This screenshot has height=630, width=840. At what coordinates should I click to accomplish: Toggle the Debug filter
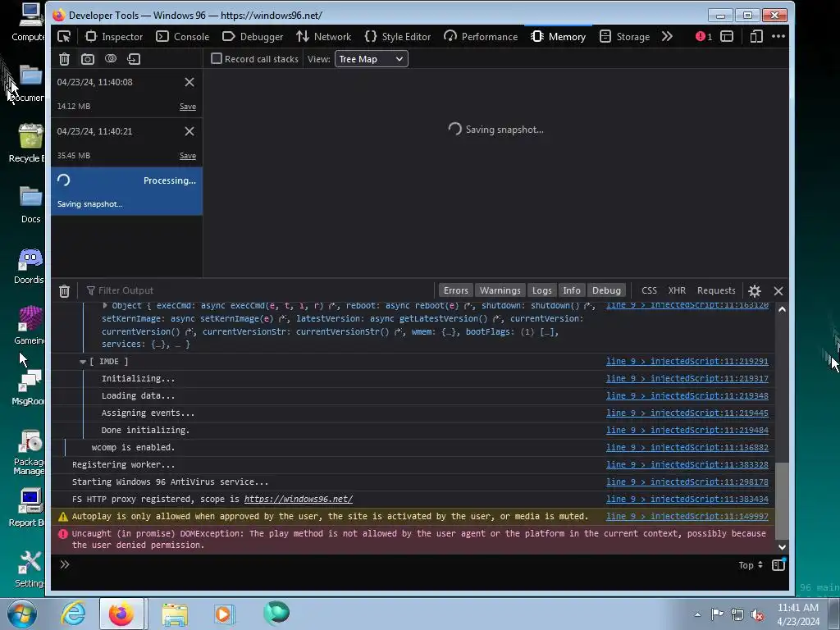[606, 290]
